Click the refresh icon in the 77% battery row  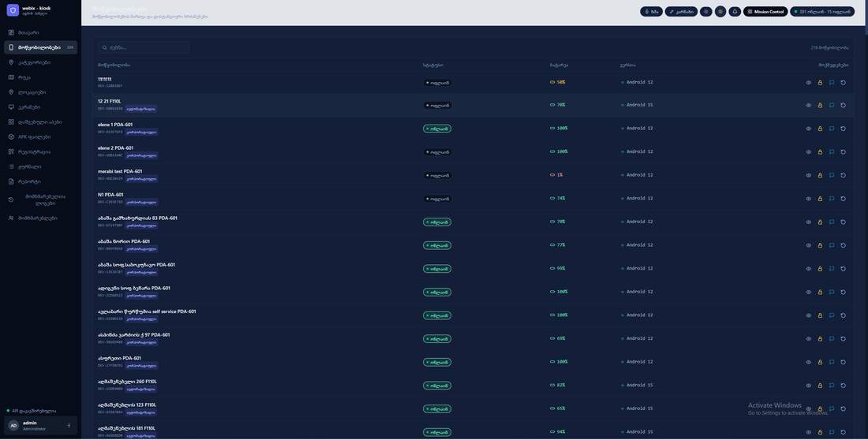[843, 245]
